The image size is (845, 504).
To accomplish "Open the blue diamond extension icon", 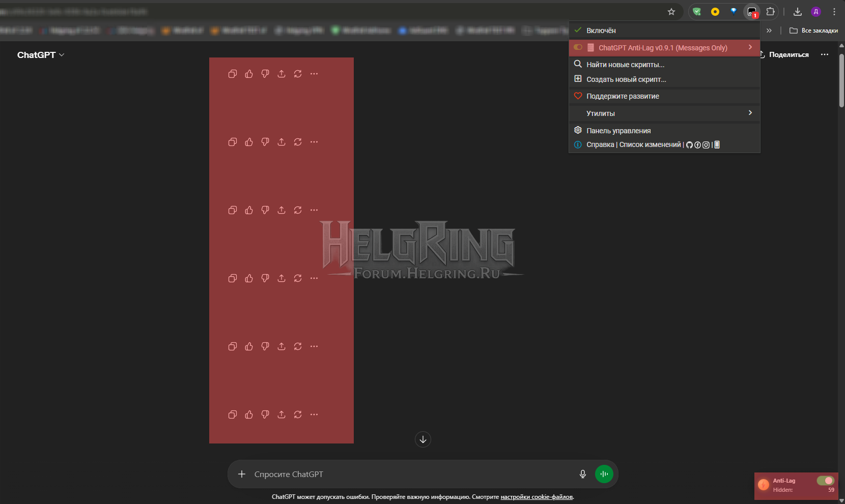I will [734, 12].
